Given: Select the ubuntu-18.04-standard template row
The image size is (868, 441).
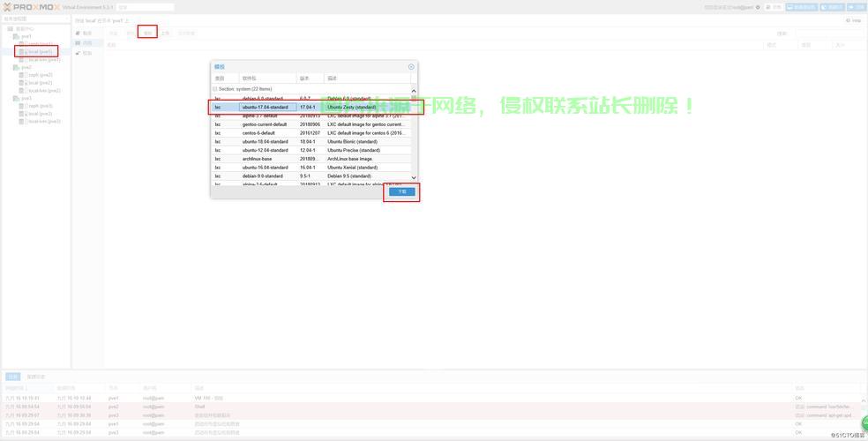Looking at the screenshot, I should click(266, 141).
